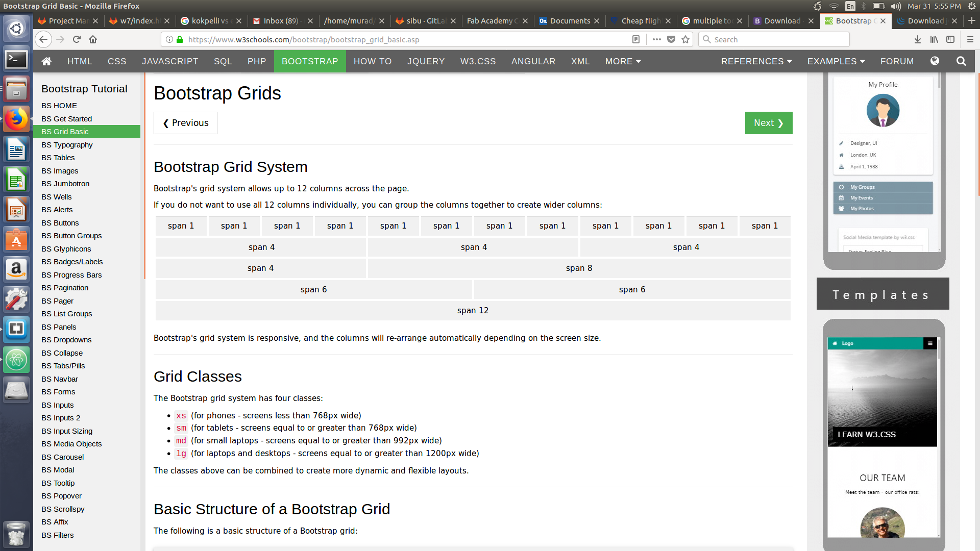The width and height of the screenshot is (980, 551).
Task: Expand the REFERENCES dropdown
Action: click(756, 61)
